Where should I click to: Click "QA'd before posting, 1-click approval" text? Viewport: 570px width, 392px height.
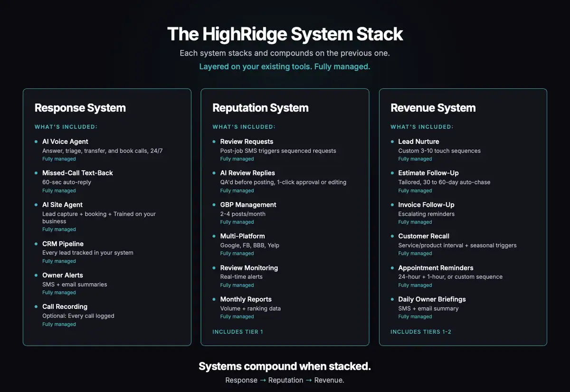point(283,182)
